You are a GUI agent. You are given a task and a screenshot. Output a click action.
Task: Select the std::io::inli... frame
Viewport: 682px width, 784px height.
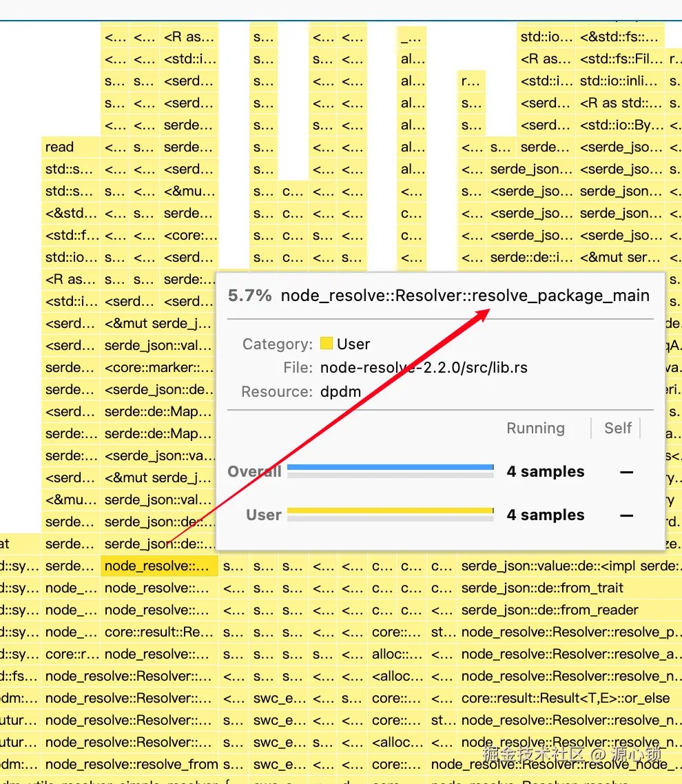coord(620,81)
